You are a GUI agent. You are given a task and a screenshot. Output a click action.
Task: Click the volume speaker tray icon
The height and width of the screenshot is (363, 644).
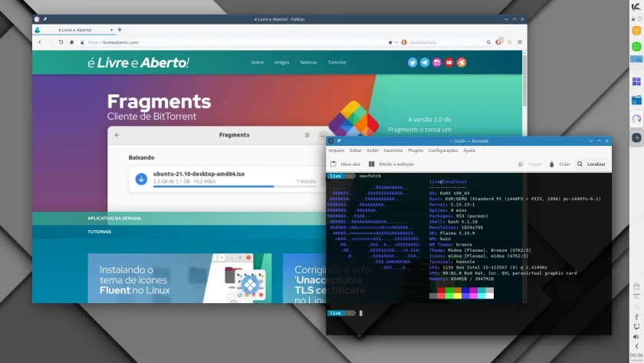[636, 337]
